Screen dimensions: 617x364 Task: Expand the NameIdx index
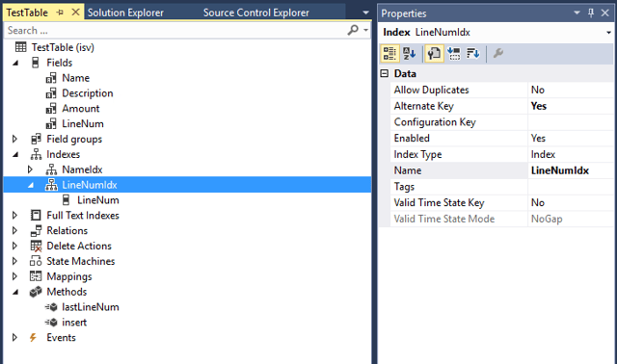30,169
